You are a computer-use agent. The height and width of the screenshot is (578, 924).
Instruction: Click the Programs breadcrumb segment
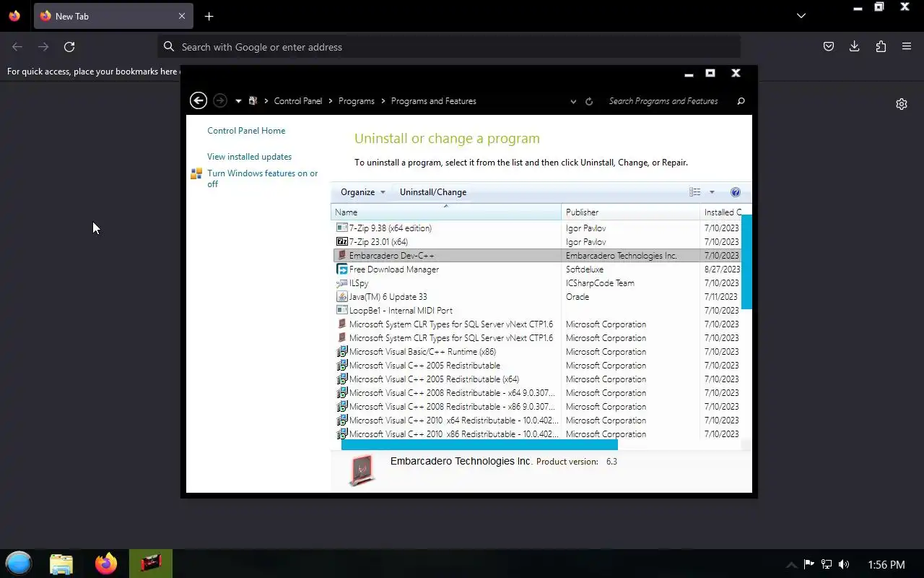pyautogui.click(x=357, y=101)
